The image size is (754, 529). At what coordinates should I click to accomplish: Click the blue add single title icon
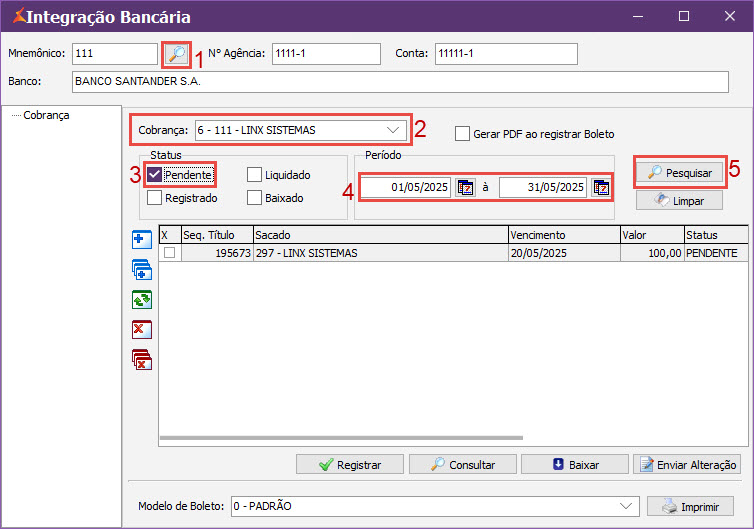(x=142, y=239)
